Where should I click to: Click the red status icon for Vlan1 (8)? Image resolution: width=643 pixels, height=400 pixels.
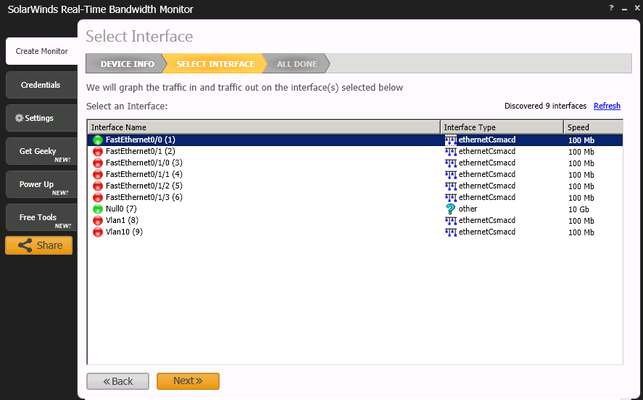(x=98, y=220)
